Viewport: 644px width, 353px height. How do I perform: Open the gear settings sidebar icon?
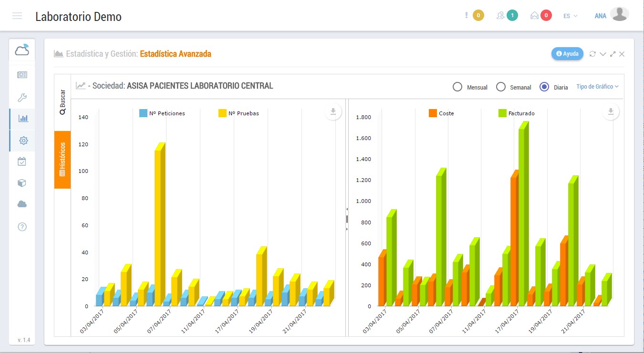tap(23, 141)
